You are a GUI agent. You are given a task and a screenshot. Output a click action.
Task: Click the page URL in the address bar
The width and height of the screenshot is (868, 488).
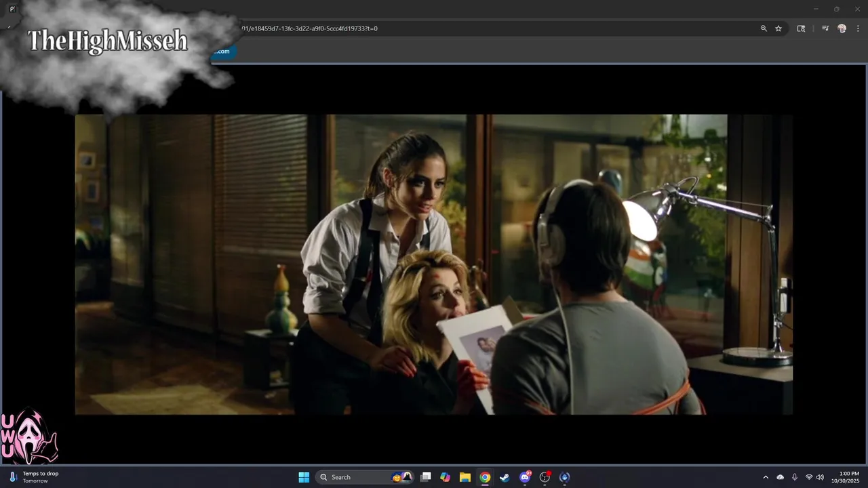click(309, 28)
